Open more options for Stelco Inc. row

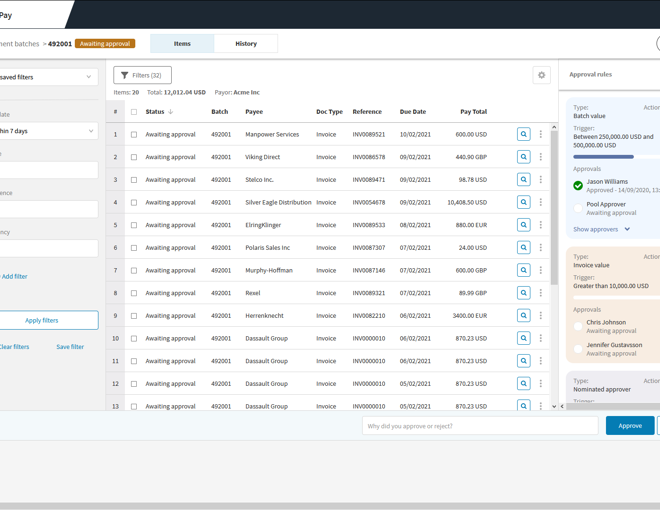pos(541,180)
